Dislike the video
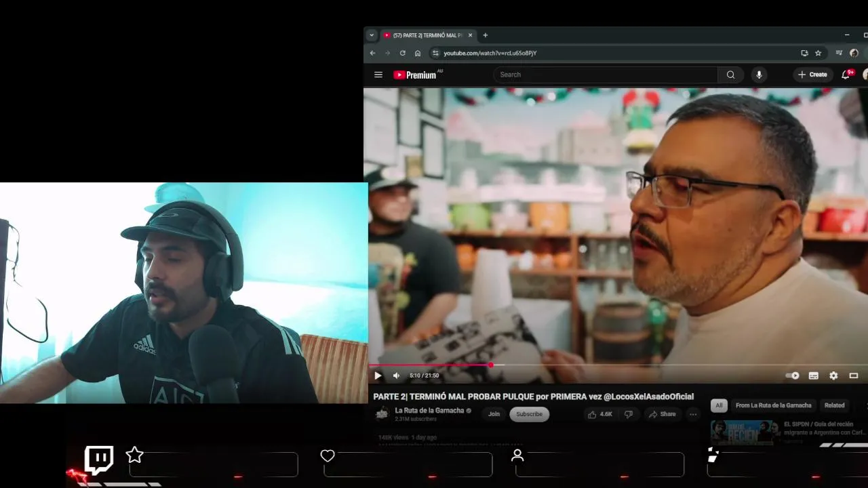Viewport: 868px width, 488px height. pos(629,414)
